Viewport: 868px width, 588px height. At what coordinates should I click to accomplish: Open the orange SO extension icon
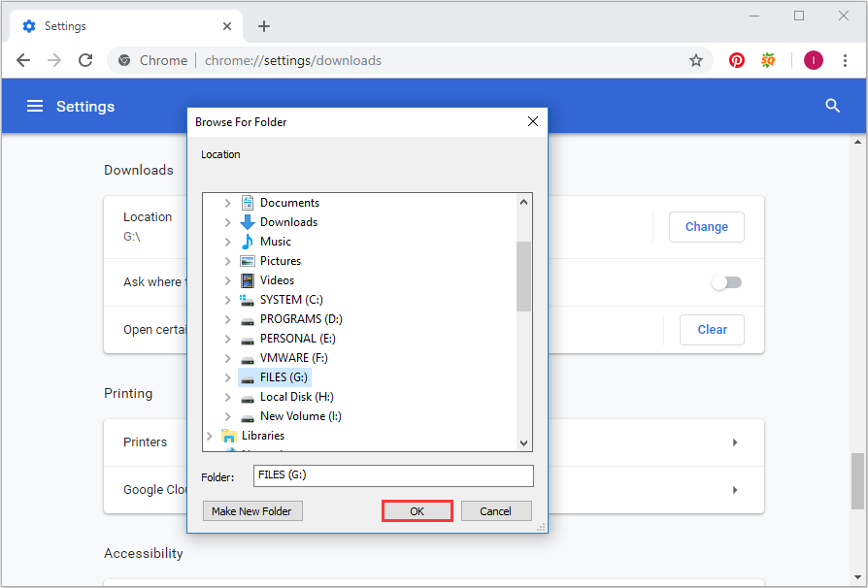click(768, 60)
